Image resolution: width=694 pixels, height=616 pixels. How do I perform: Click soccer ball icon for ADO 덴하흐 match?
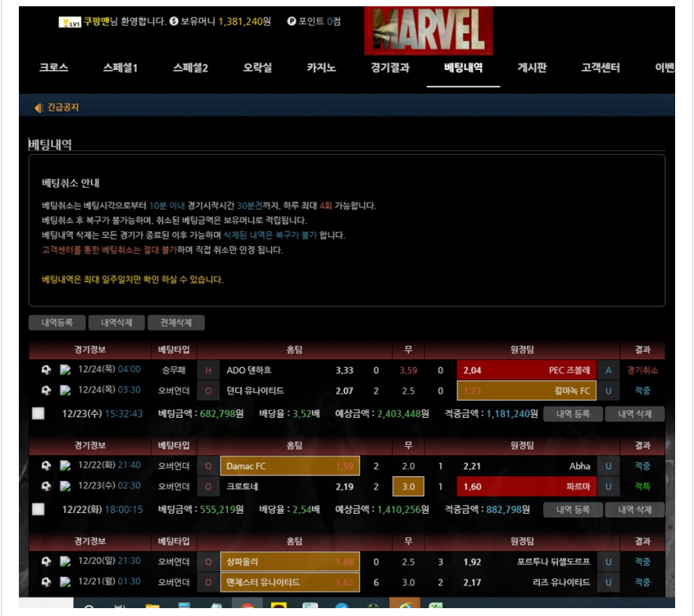[x=46, y=370]
